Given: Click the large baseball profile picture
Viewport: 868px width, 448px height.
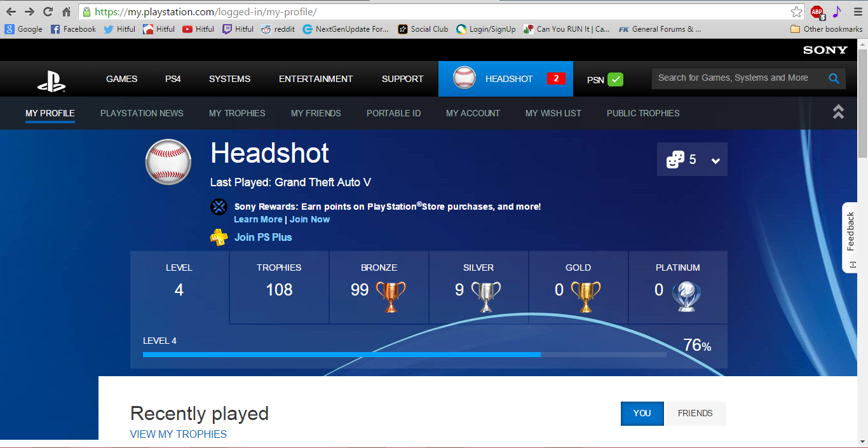Looking at the screenshot, I should click(x=168, y=162).
